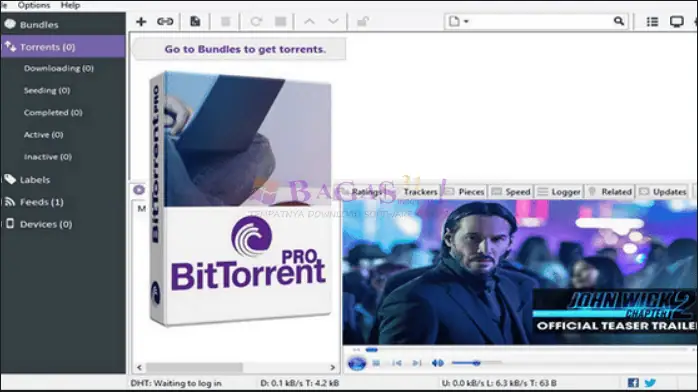Switch to the Related tab

point(611,192)
